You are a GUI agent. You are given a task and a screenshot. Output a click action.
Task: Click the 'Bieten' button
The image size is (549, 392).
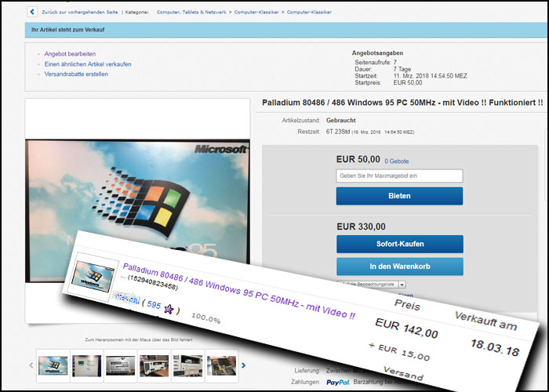[399, 196]
